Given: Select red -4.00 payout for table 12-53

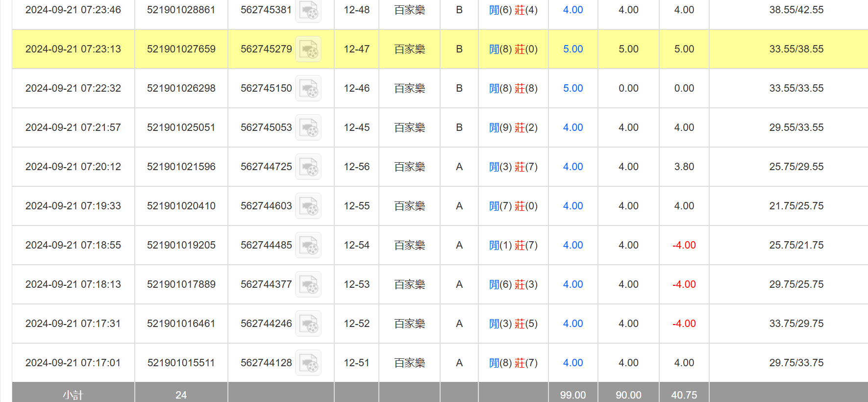Looking at the screenshot, I should point(684,284).
